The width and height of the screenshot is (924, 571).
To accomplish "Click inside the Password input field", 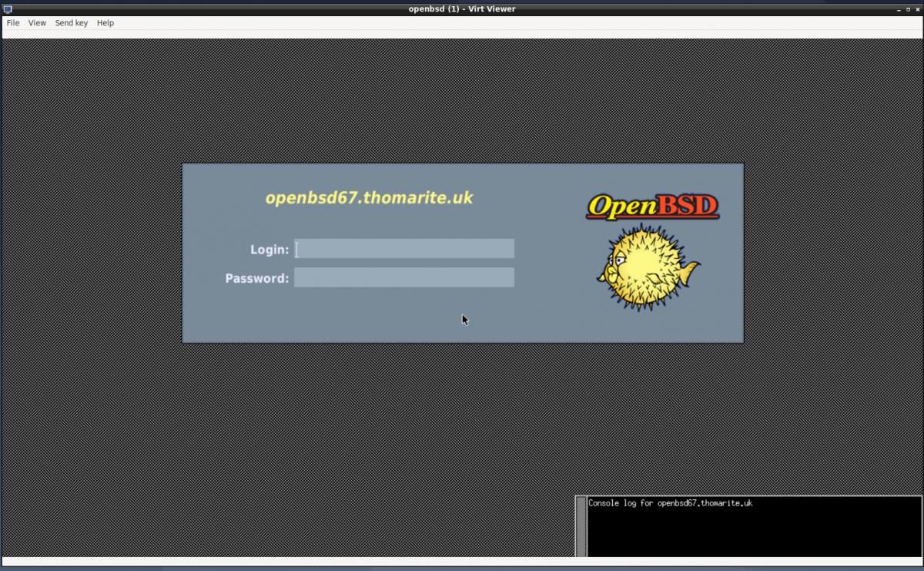I will (x=404, y=277).
